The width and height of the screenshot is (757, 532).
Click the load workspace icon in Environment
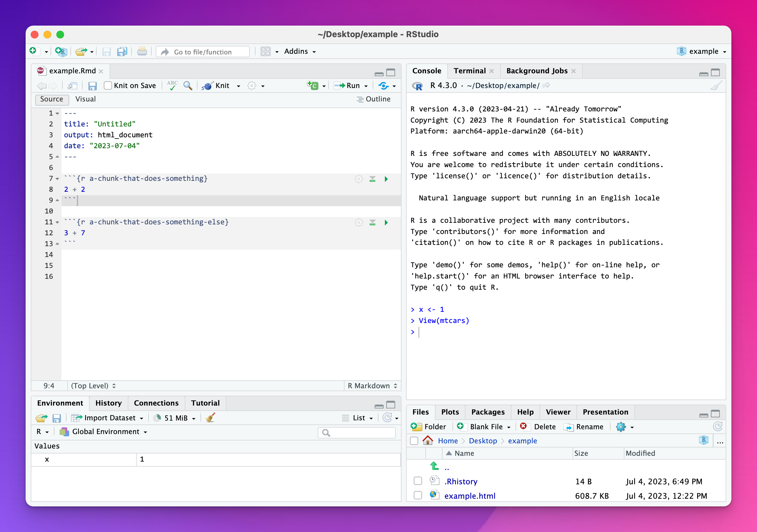tap(42, 418)
